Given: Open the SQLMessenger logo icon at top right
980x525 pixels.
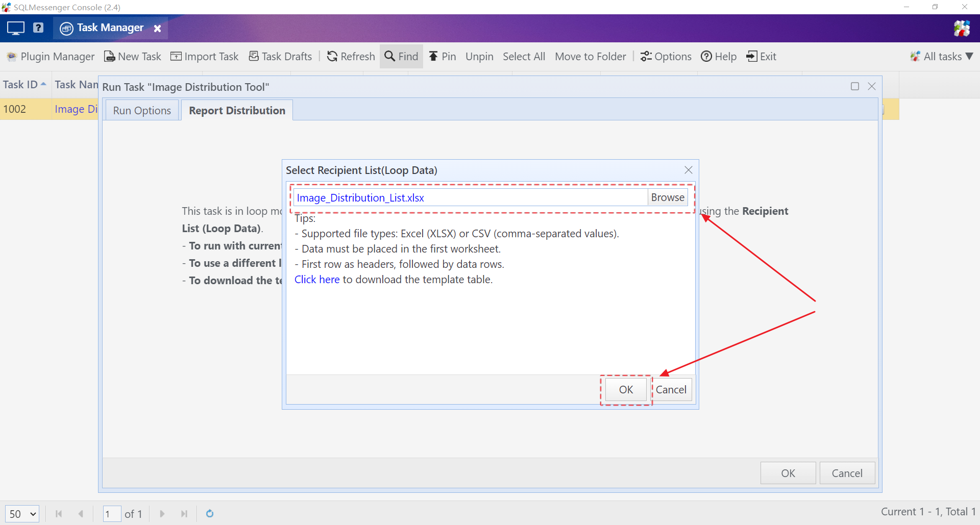Looking at the screenshot, I should click(962, 28).
